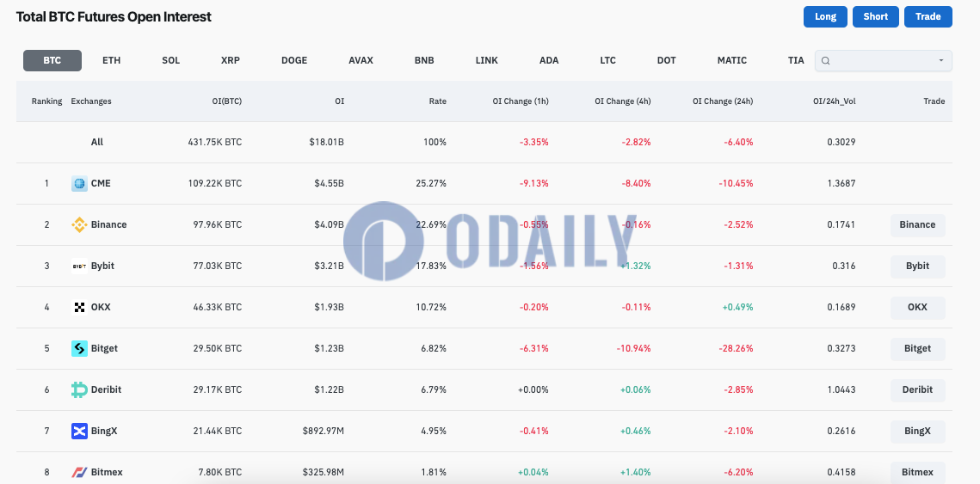Click the Binance exchange name
Image resolution: width=980 pixels, height=484 pixels.
(x=108, y=225)
